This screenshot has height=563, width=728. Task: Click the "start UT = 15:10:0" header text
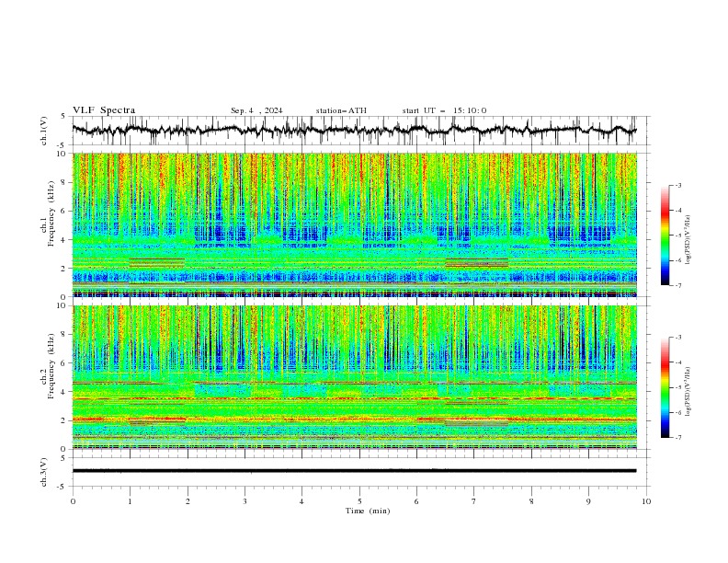pos(444,110)
